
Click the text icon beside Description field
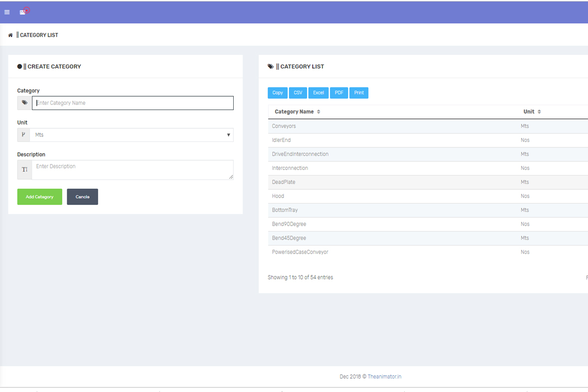24,170
